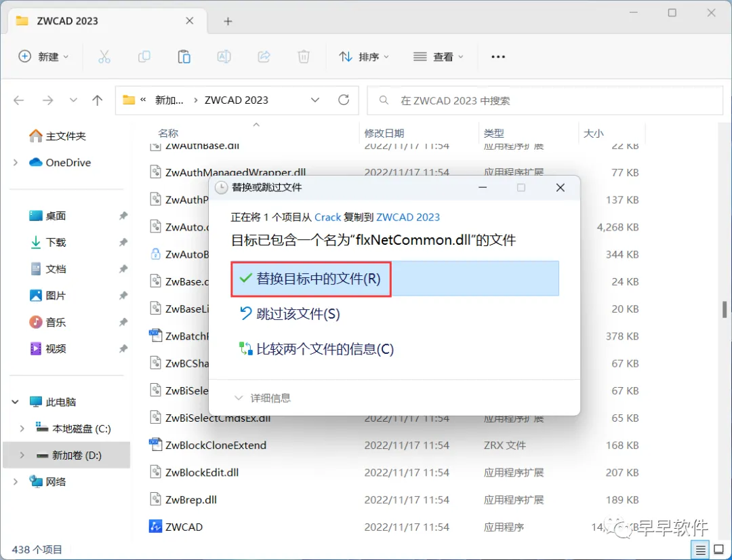The height and width of the screenshot is (560, 732).
Task: Expand the 本地磁盘 (C:) node
Action: pyautogui.click(x=22, y=428)
